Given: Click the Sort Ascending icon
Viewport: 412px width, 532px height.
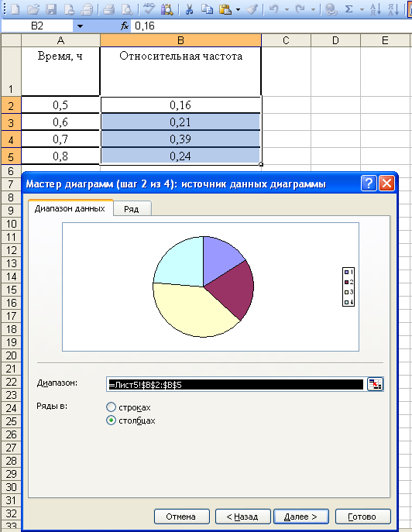Looking at the screenshot, I should (x=375, y=9).
